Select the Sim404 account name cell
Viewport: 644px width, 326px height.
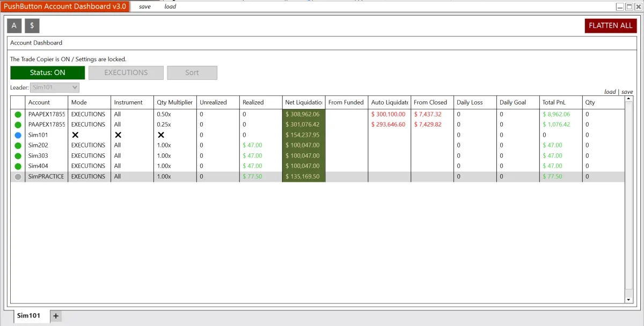pyautogui.click(x=47, y=166)
